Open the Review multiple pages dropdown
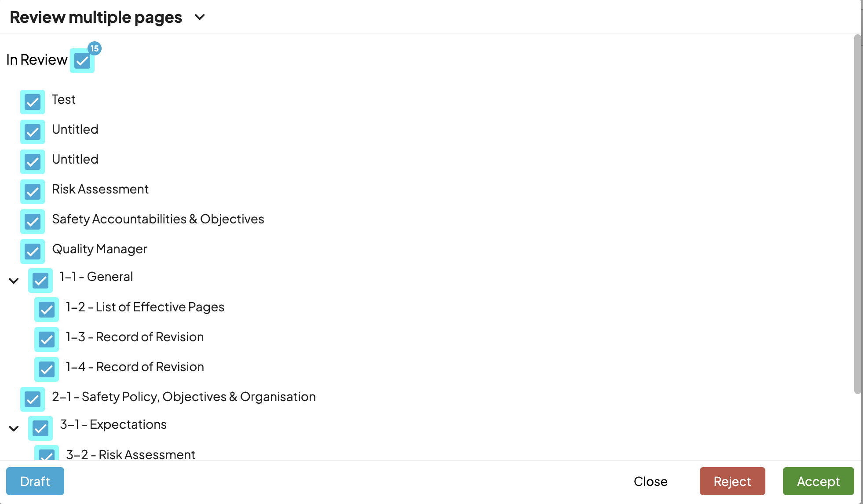Image resolution: width=863 pixels, height=504 pixels. [x=199, y=17]
